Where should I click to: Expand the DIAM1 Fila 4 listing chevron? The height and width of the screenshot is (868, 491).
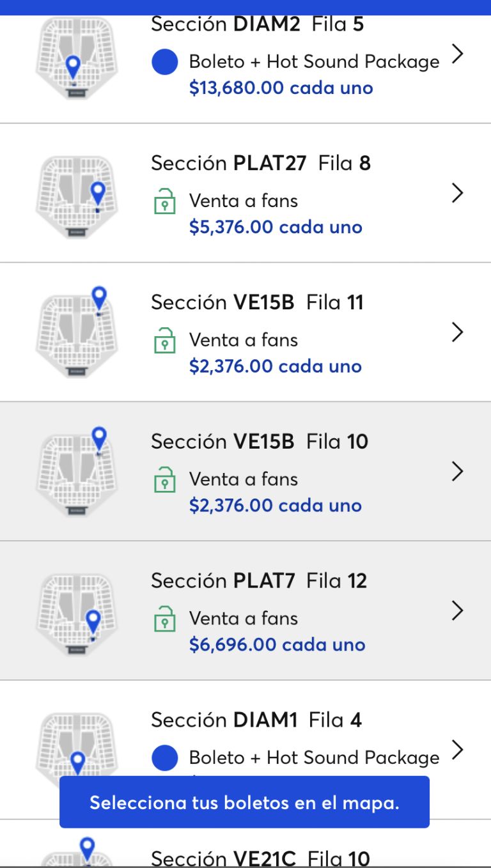point(456,749)
